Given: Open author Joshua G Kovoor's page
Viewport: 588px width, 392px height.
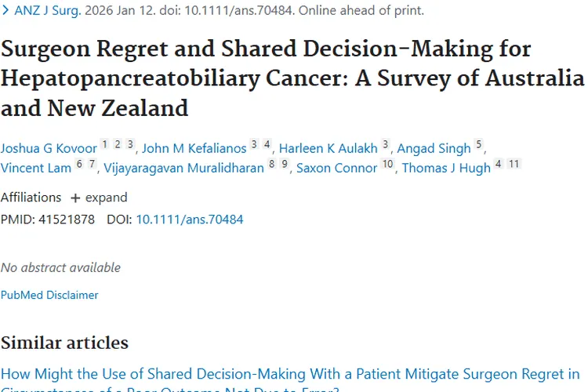Looking at the screenshot, I should coord(49,148).
